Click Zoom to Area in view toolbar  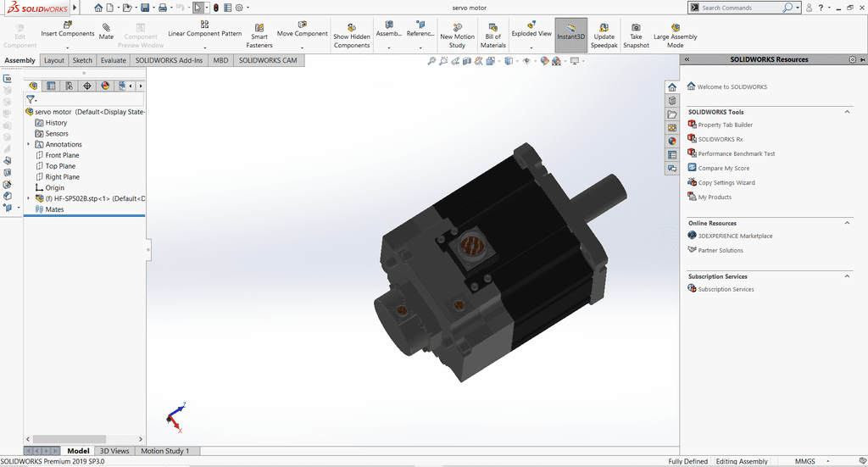(x=443, y=61)
